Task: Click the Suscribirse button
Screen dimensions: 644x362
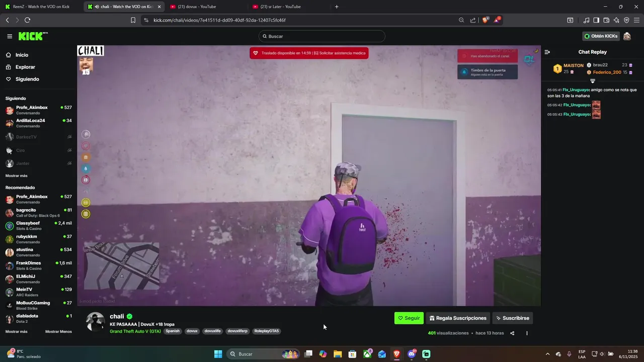Action: [512, 318]
